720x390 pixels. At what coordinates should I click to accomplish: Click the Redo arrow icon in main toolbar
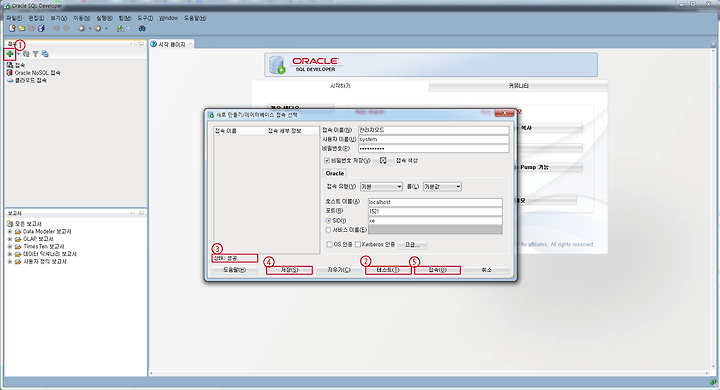(x=66, y=28)
